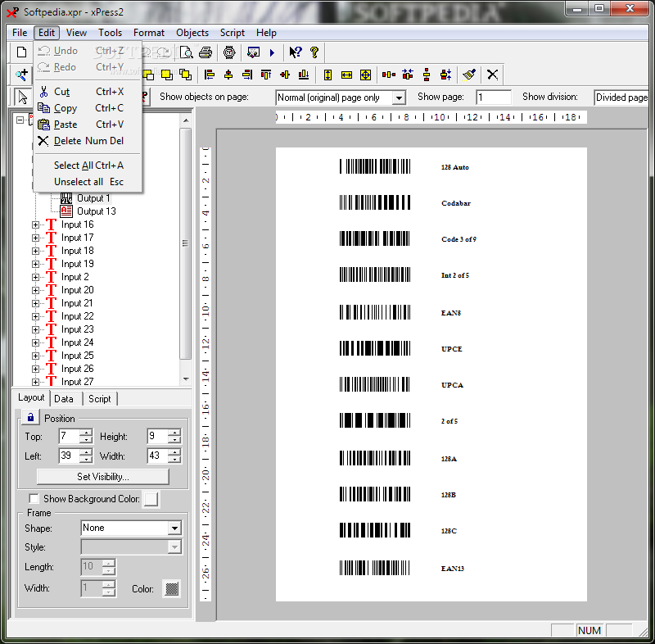Click the Zoom In magnifier icon
655x644 pixels.
(x=22, y=75)
